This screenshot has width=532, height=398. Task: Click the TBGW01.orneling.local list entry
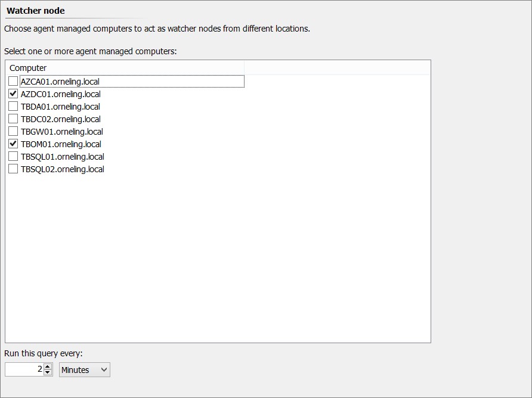coord(62,132)
